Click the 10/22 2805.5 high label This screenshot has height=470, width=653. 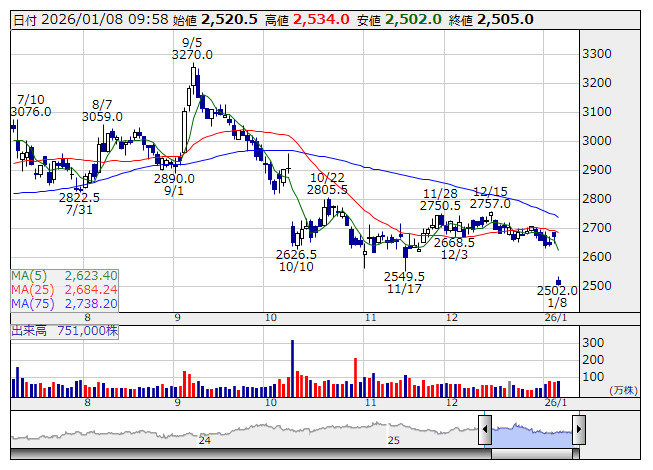tap(327, 184)
